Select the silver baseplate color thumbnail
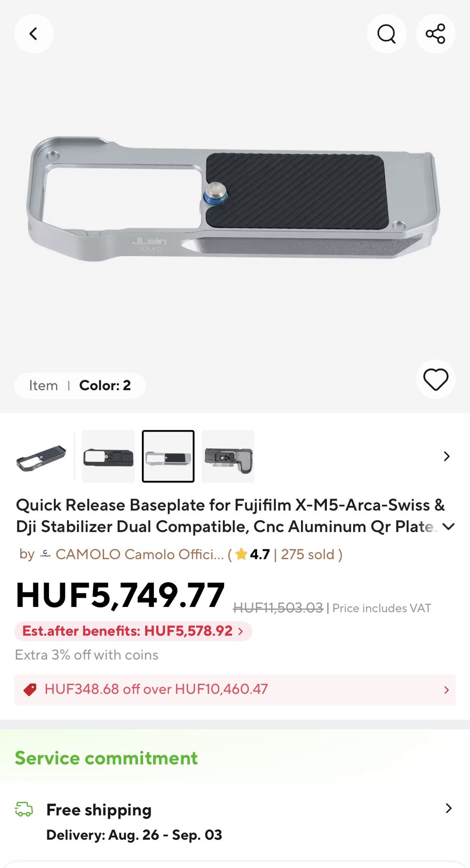470x868 pixels. [x=168, y=456]
